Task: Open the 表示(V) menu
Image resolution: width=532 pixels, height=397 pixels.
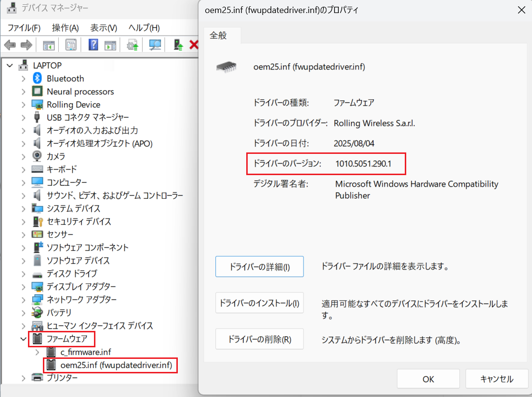Action: coord(104,28)
